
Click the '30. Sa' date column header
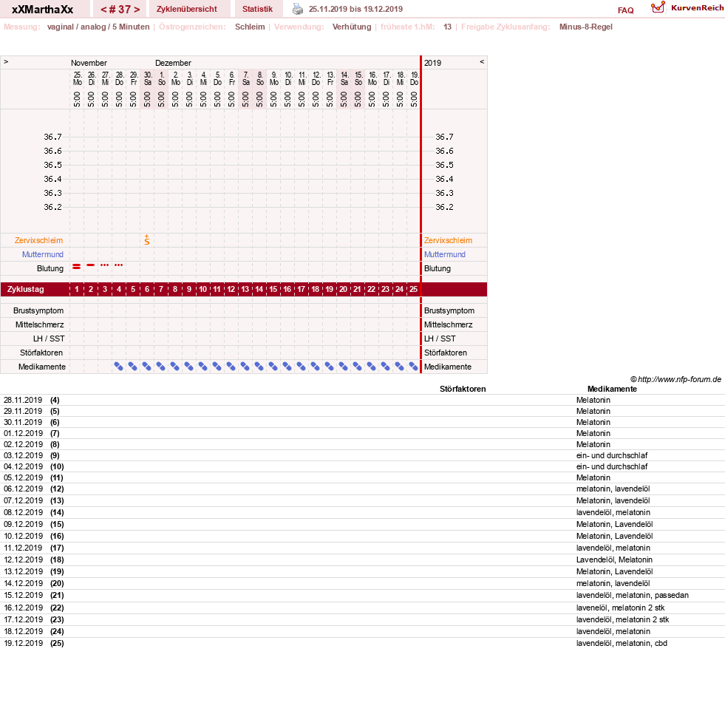click(148, 78)
